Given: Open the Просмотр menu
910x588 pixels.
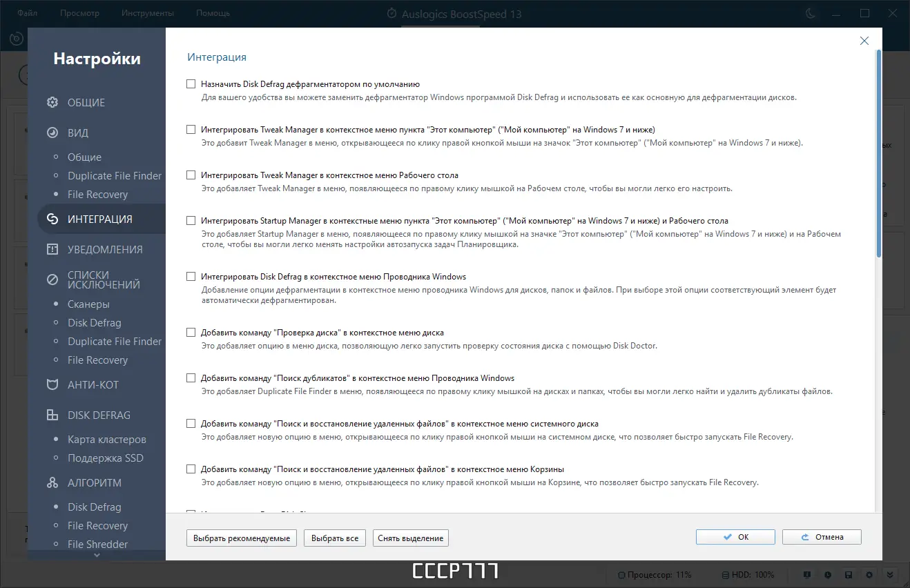Looking at the screenshot, I should pos(79,13).
